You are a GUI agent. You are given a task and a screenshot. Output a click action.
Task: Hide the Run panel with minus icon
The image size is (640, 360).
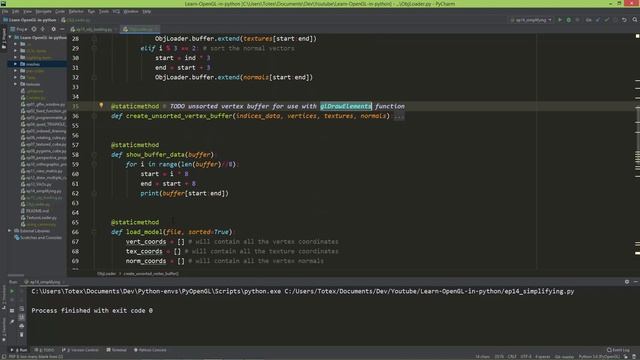coord(636,282)
